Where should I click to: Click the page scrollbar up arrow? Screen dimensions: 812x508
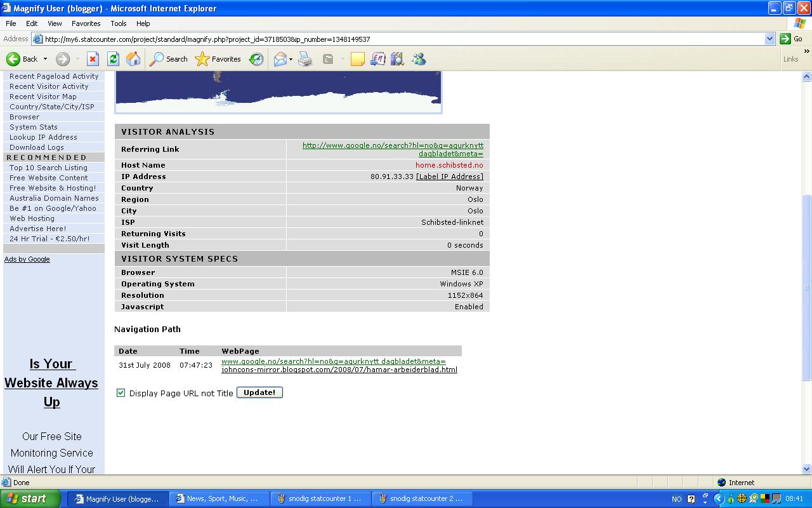pos(806,76)
